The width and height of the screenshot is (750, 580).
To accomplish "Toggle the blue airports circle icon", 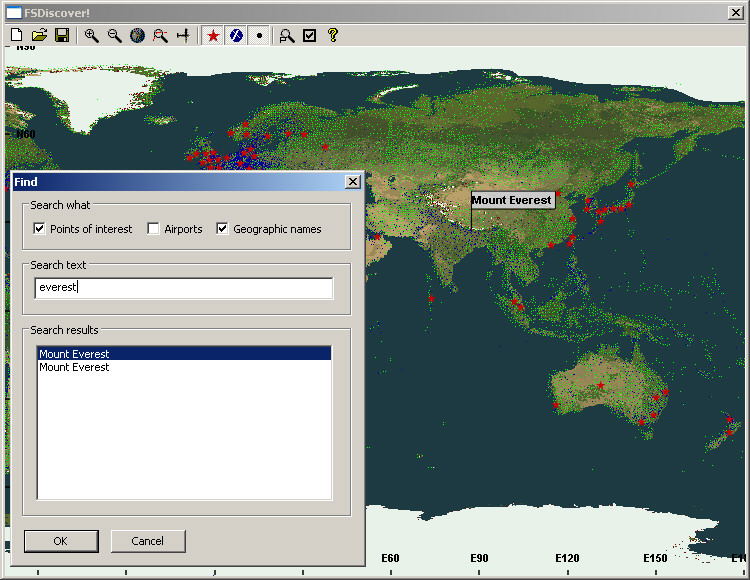I will point(236,35).
